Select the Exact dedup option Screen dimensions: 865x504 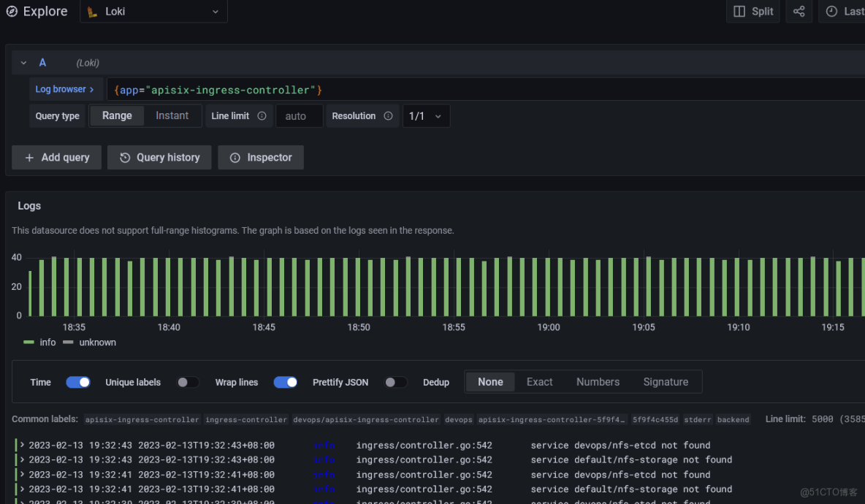pos(539,382)
